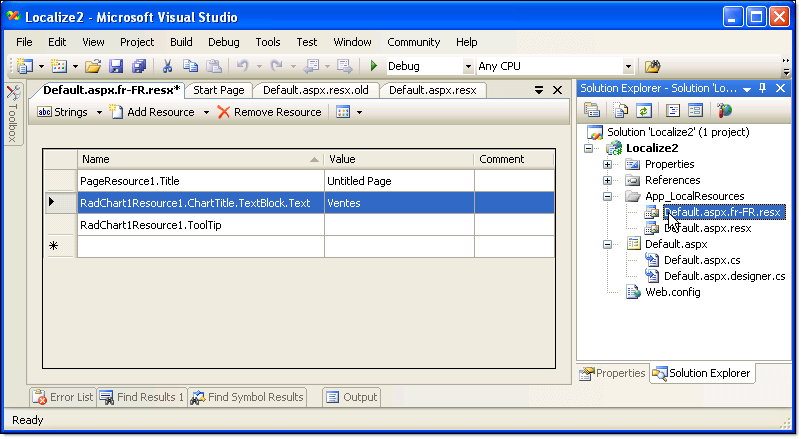Click the Navigate Backward icon

click(311, 66)
